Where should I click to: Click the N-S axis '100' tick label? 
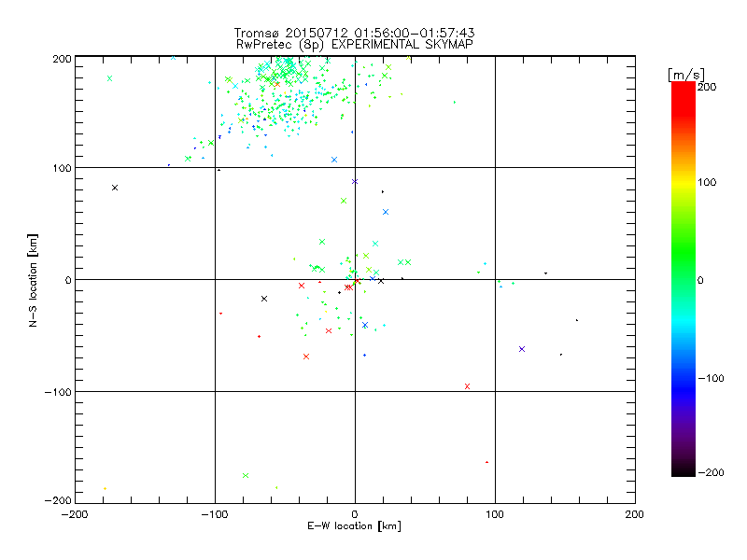click(x=62, y=168)
